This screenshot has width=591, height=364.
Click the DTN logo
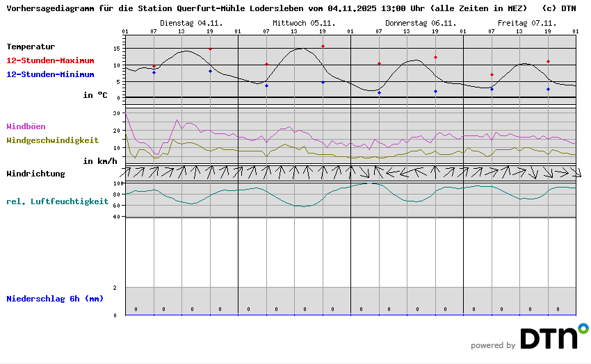click(x=553, y=337)
